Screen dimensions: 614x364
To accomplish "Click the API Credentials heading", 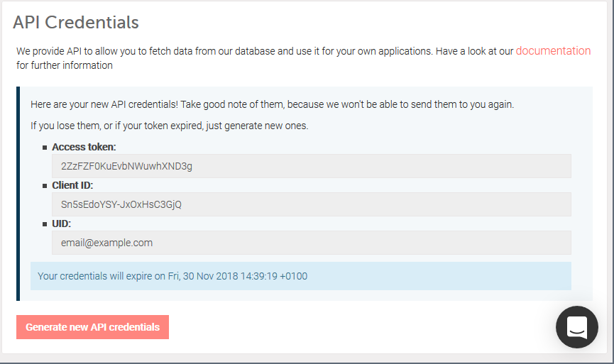I will 76,22.
